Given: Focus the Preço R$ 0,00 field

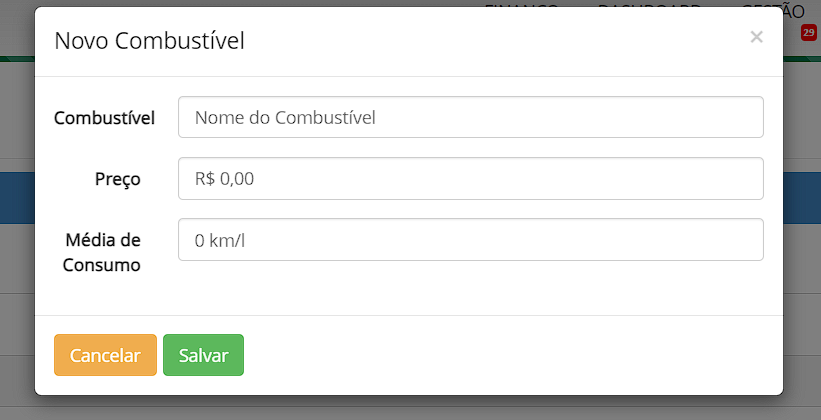Looking at the screenshot, I should click(470, 178).
